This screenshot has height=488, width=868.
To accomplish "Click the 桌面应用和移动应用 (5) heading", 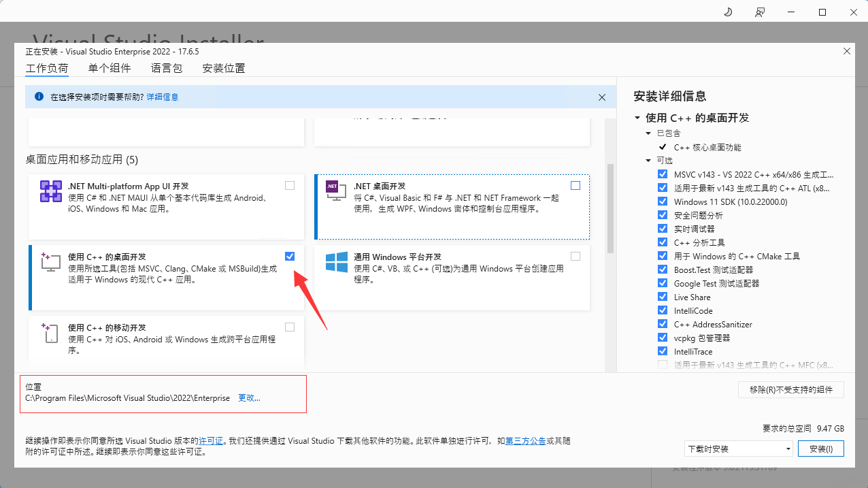I will point(82,160).
